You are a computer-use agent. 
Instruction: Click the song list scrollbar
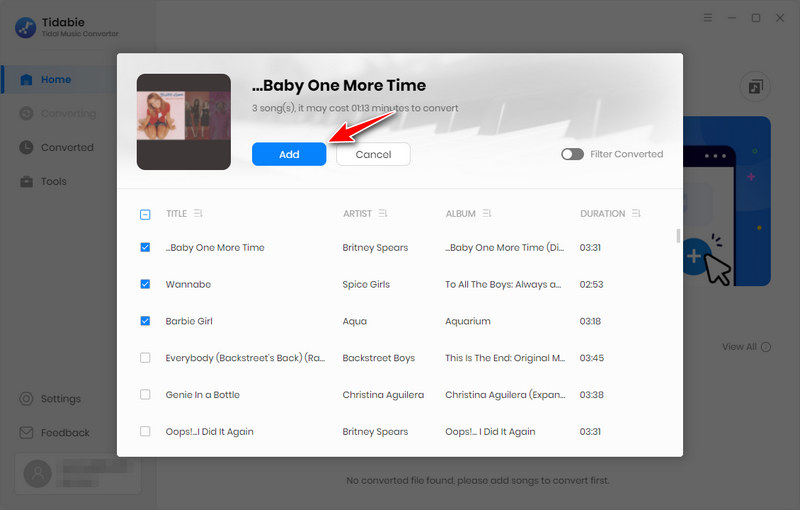[x=678, y=236]
